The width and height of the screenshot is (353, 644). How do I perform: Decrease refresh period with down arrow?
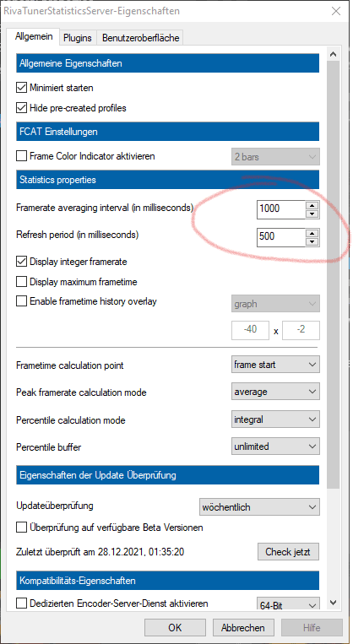pos(312,241)
